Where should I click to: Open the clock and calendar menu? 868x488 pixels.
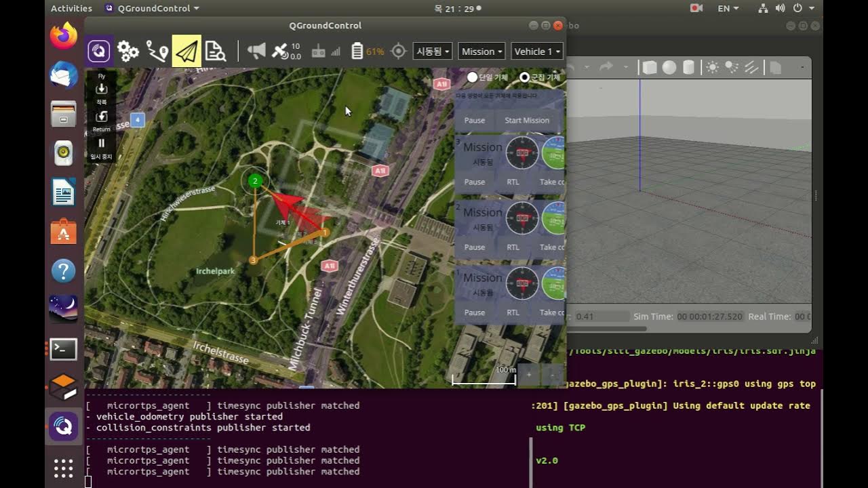[457, 8]
